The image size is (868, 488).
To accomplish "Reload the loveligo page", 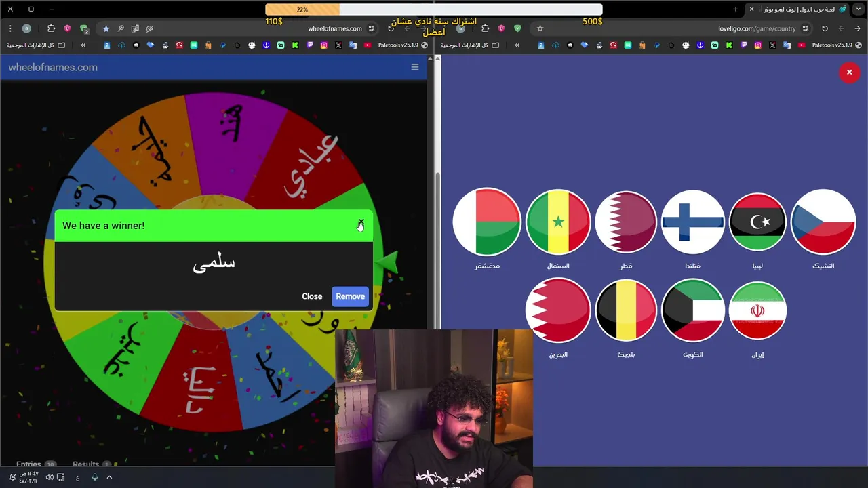I will (825, 28).
